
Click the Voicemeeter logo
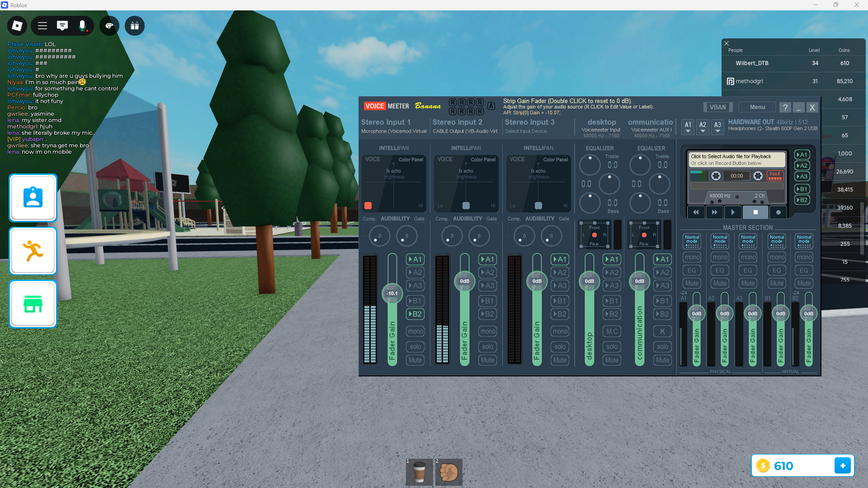pyautogui.click(x=387, y=106)
